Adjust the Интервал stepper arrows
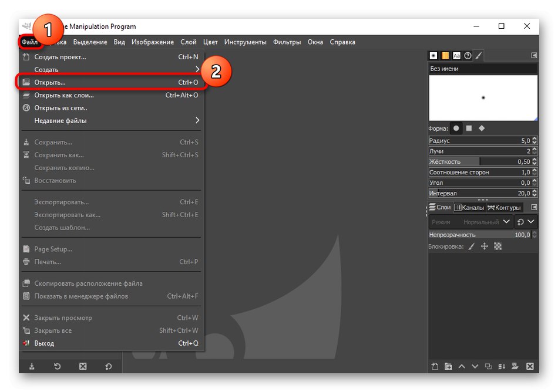Viewport: 558px width, 392px height. point(534,193)
